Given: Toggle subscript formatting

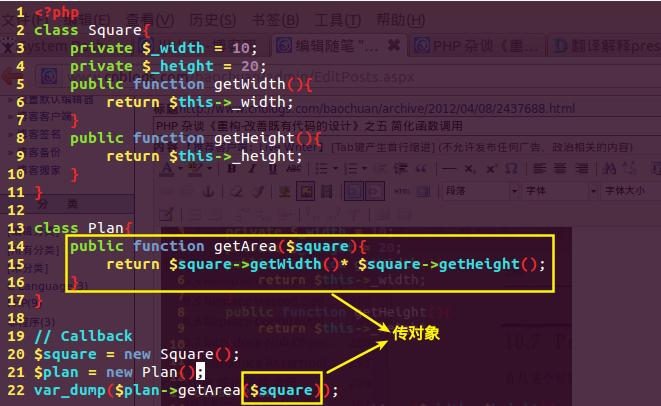Looking at the screenshot, I should [x=470, y=169].
